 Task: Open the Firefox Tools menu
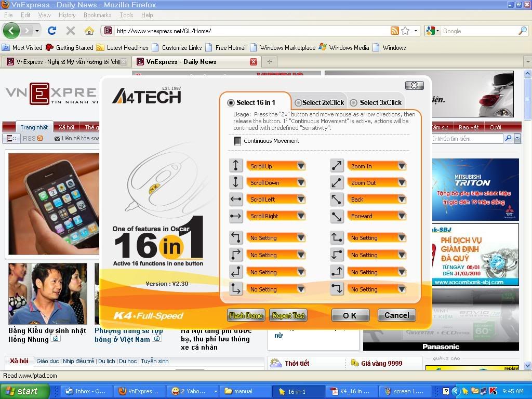(126, 15)
